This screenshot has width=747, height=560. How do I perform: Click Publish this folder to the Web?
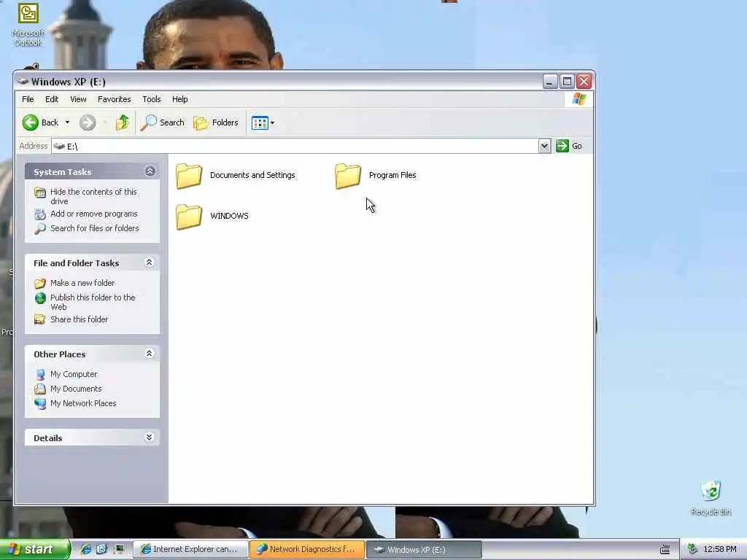pos(93,302)
